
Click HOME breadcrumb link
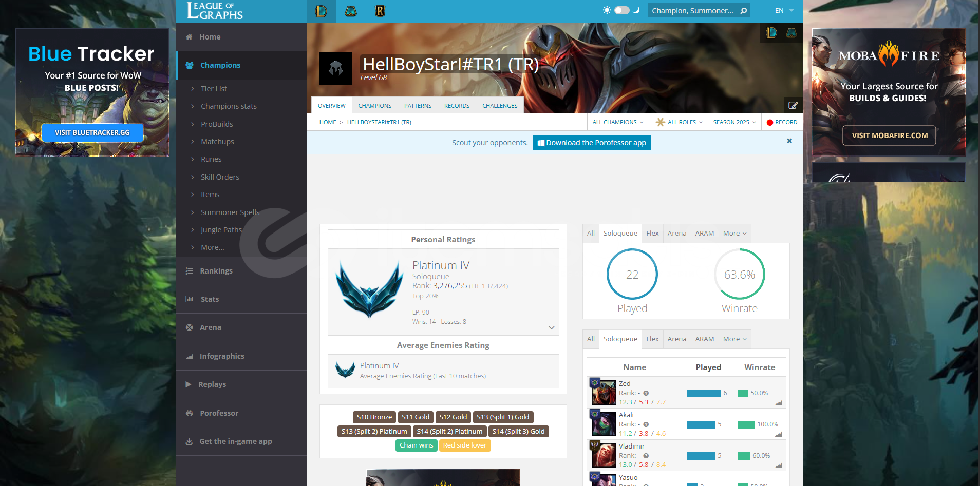(328, 122)
